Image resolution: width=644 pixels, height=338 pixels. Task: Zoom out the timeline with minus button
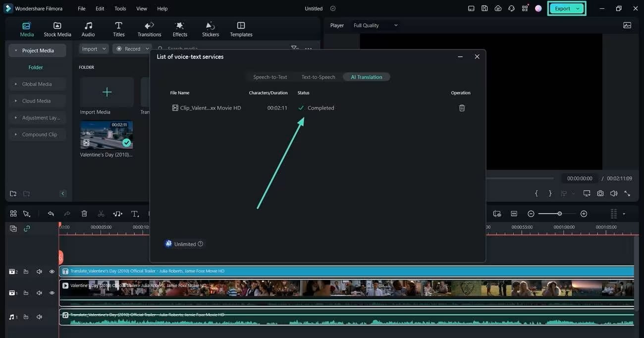pos(531,214)
